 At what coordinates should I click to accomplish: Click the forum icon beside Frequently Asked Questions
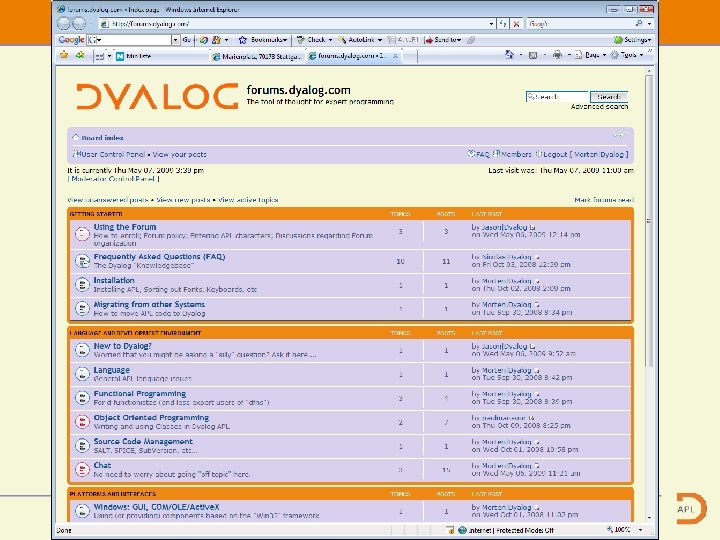[82, 261]
